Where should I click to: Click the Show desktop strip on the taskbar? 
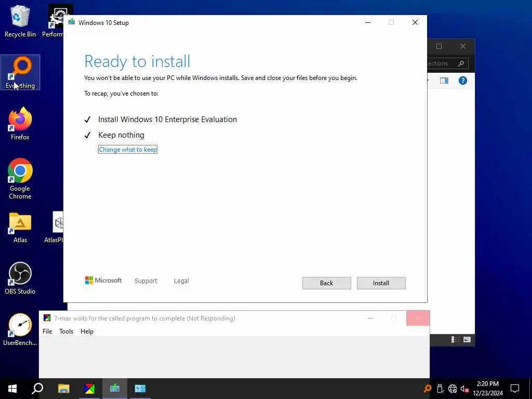[x=530, y=389]
